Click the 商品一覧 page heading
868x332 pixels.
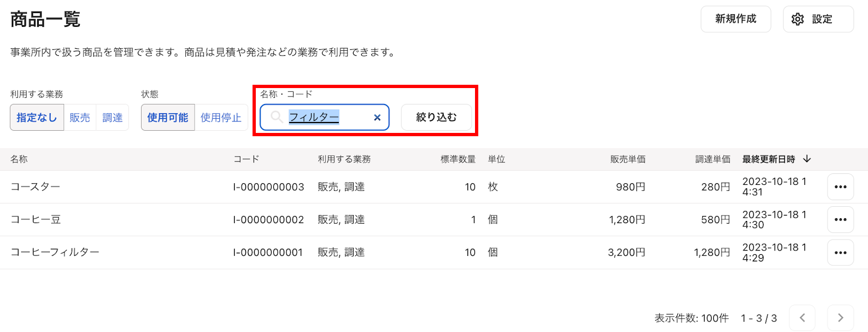(x=45, y=19)
